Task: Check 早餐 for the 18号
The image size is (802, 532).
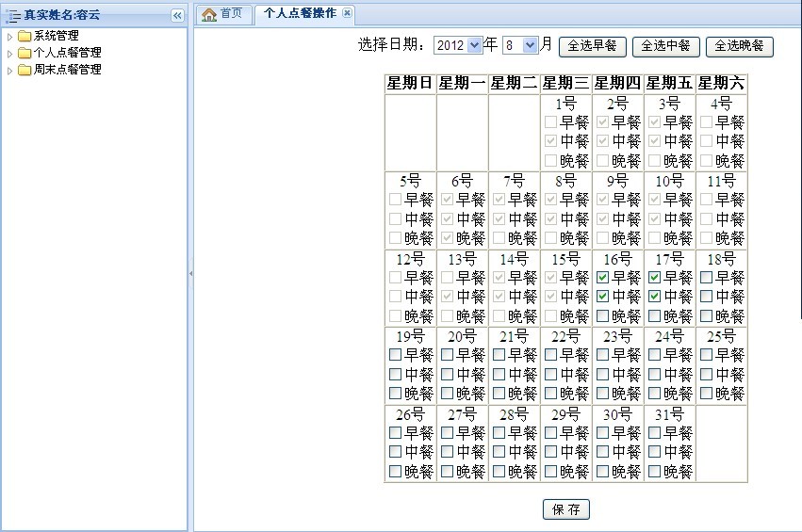Action: (707, 278)
